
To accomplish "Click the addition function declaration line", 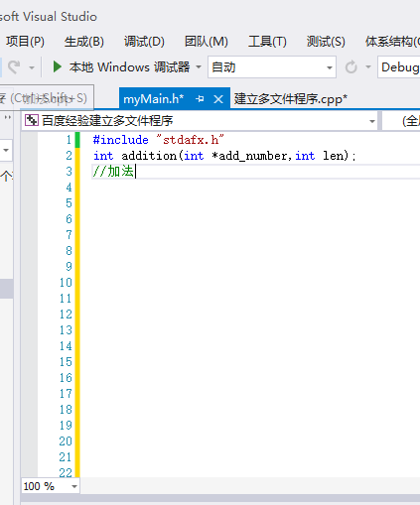I will [x=224, y=156].
